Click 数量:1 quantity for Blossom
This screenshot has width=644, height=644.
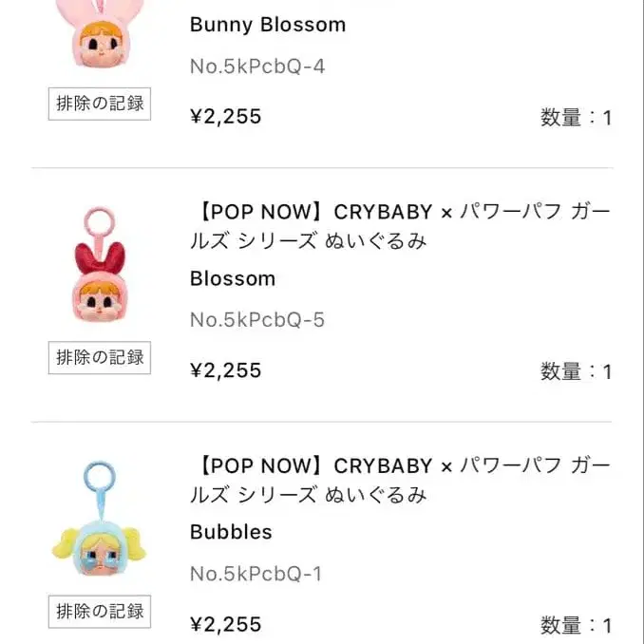click(x=576, y=371)
